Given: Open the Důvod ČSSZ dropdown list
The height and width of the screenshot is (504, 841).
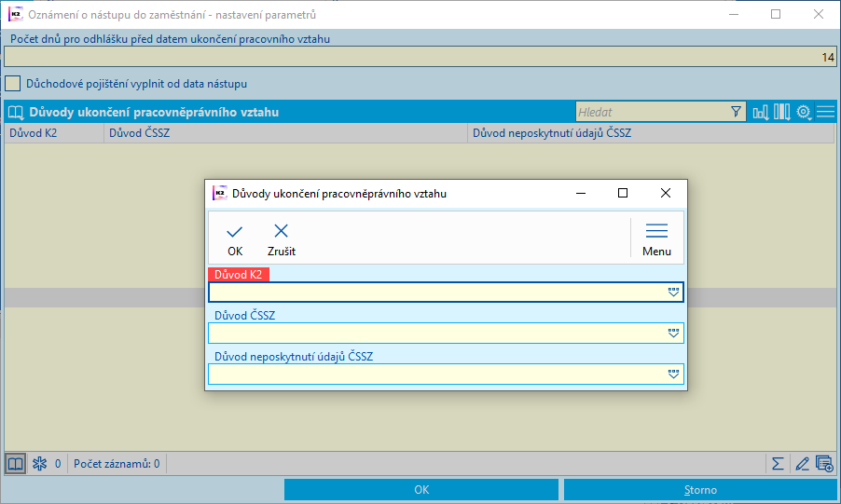Looking at the screenshot, I should coord(674,333).
